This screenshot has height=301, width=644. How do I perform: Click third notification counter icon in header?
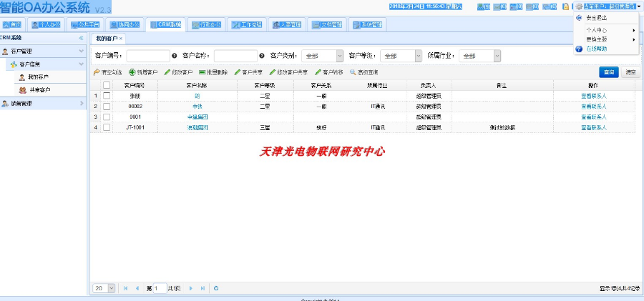click(x=516, y=6)
